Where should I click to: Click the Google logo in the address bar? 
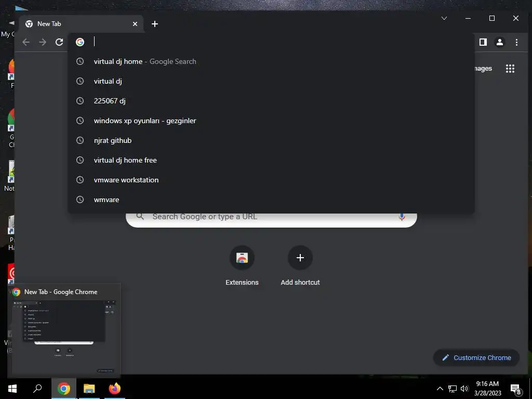click(80, 42)
